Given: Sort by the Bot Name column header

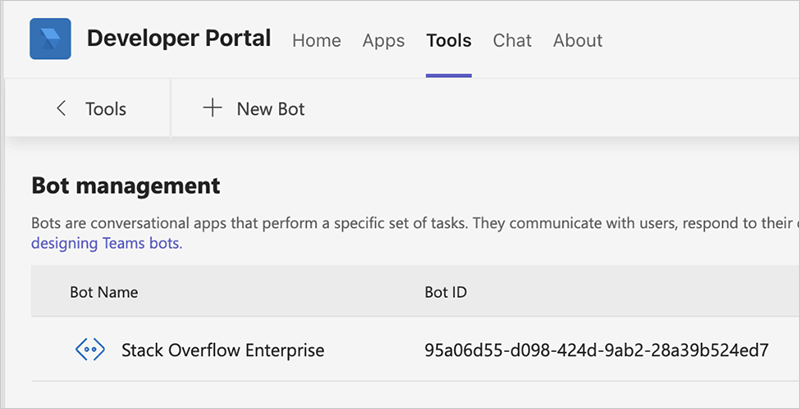Looking at the screenshot, I should click(104, 293).
